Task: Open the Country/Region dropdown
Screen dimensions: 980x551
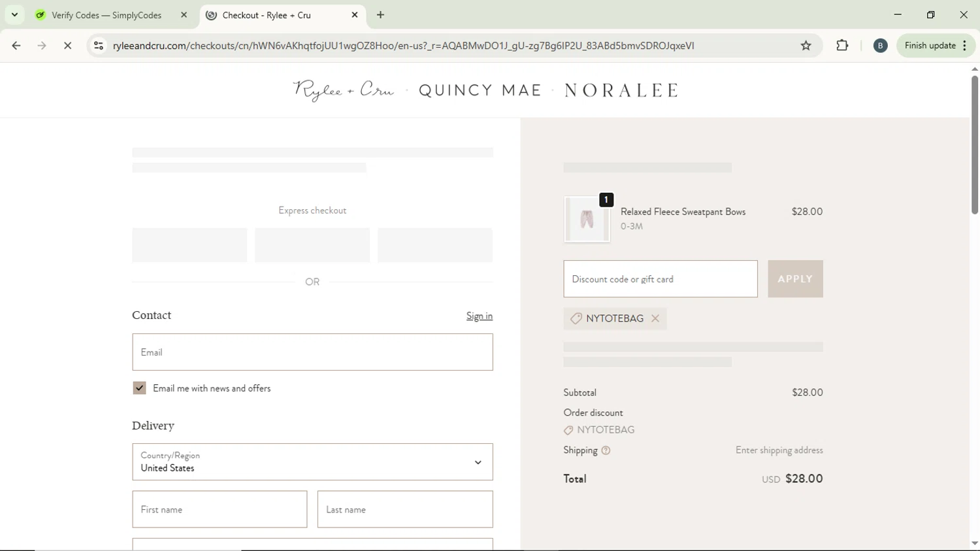Action: pyautogui.click(x=312, y=462)
